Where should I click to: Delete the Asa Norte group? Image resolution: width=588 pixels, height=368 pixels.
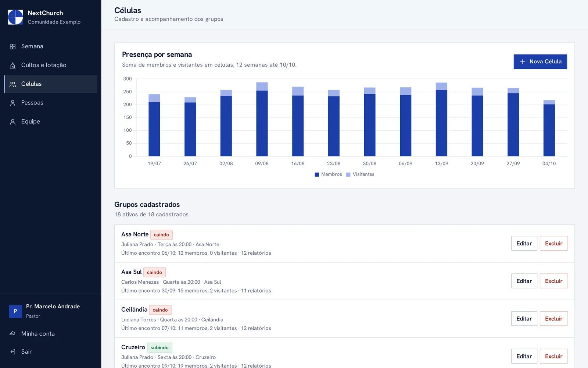coord(553,243)
